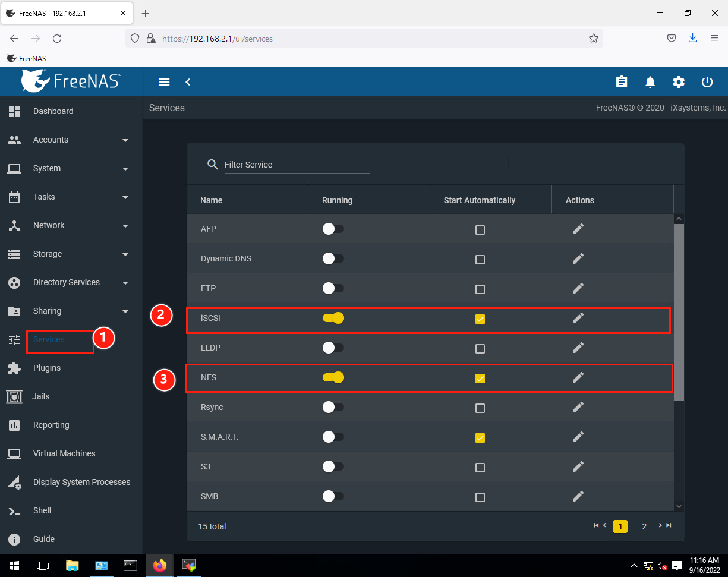Toggle the sidebar hamburger menu

point(164,82)
